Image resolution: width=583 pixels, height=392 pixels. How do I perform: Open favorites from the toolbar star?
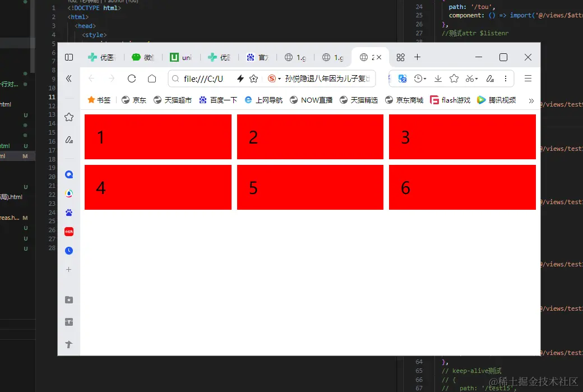[454, 79]
